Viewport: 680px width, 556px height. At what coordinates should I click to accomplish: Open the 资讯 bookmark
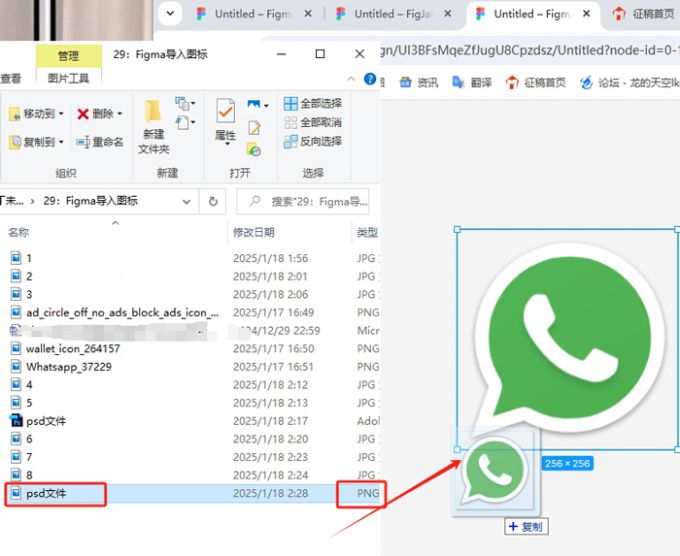tap(419, 82)
